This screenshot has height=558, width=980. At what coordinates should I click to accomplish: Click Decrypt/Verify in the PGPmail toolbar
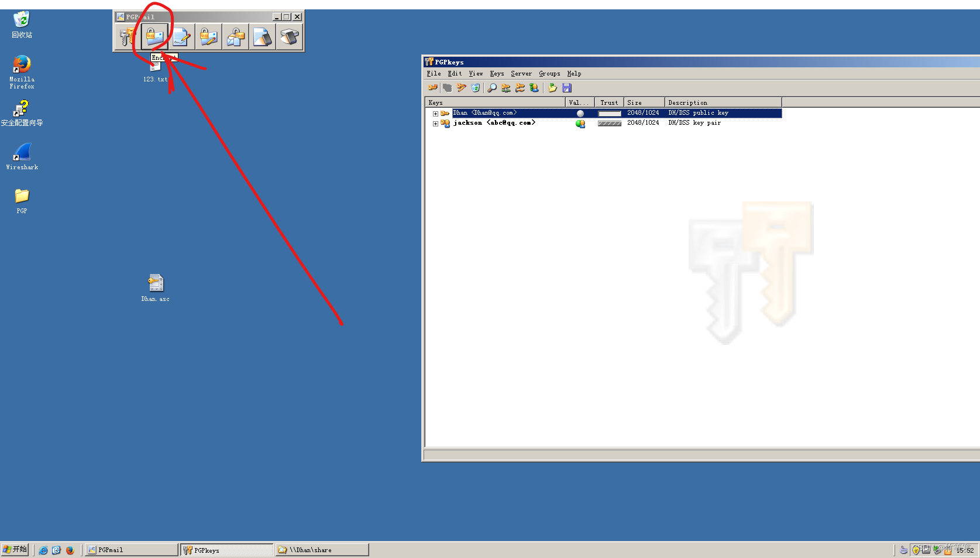[235, 37]
